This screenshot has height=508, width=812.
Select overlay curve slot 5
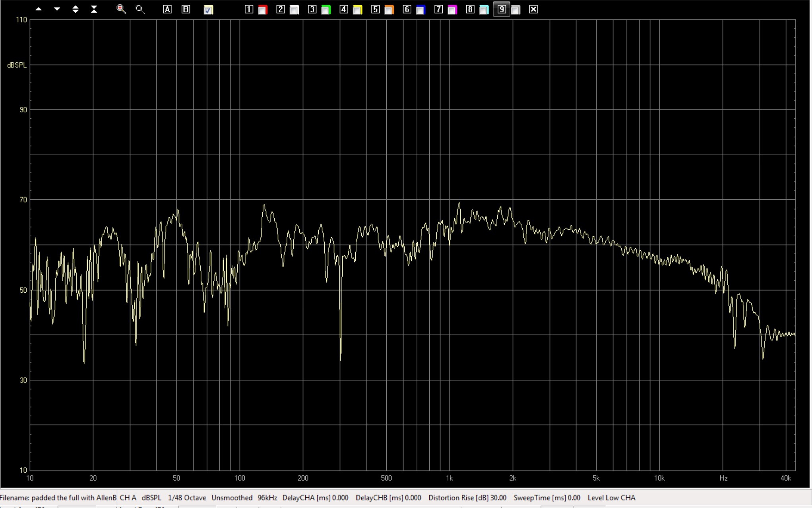[x=376, y=9]
